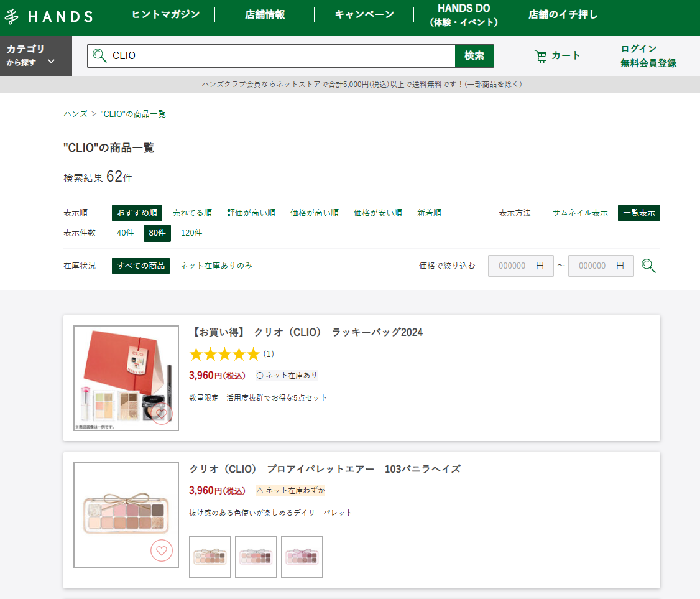Open ラッキーバッグ2024 product title

point(306,332)
